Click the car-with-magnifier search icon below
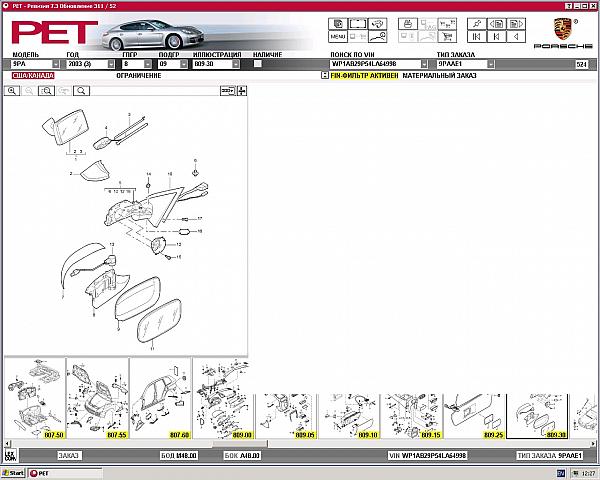The width and height of the screenshot is (600, 480). click(x=378, y=36)
